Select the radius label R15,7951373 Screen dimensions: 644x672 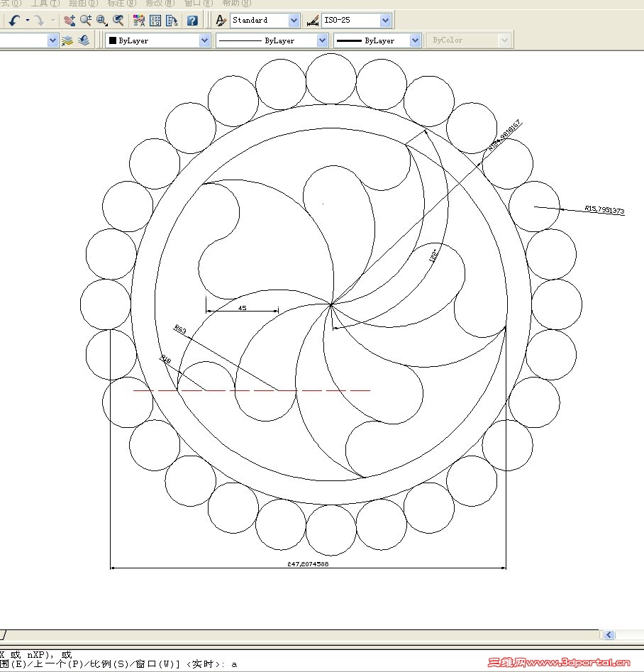[x=604, y=209]
